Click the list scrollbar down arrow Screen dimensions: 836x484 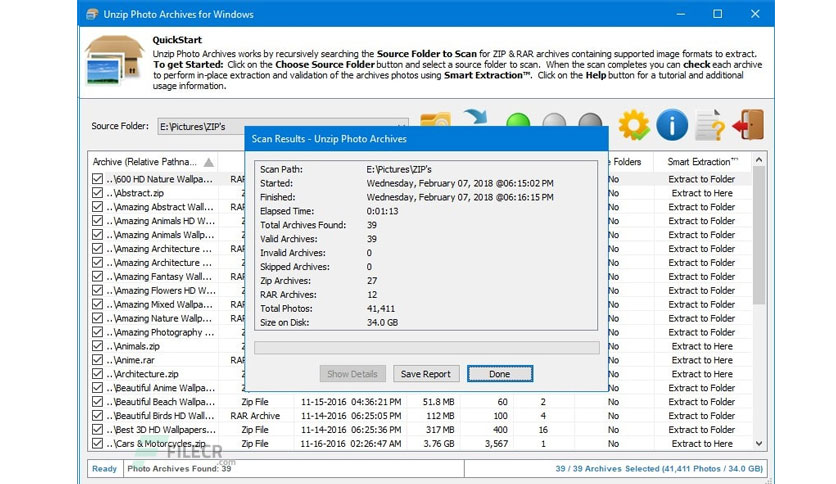coord(759,443)
